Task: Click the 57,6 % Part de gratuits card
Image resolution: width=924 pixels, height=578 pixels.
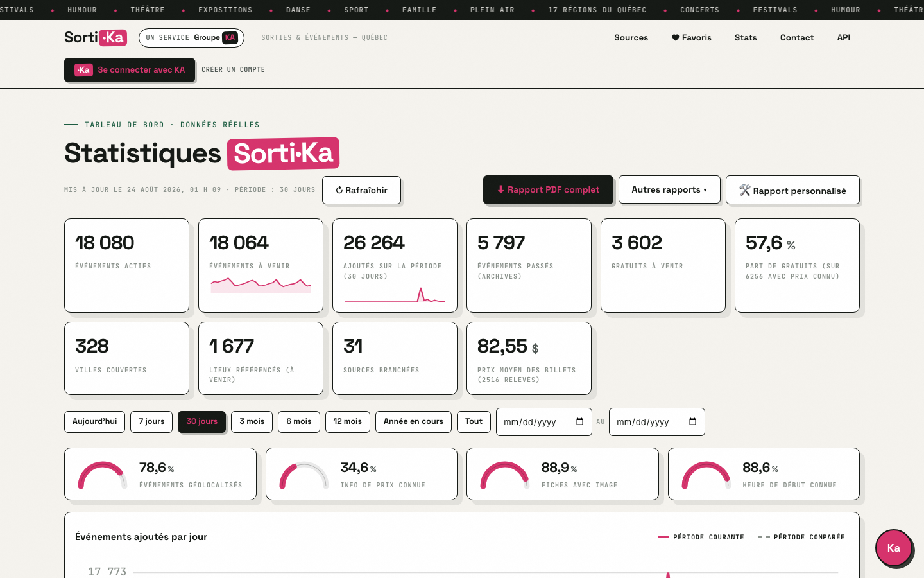Action: (x=797, y=265)
